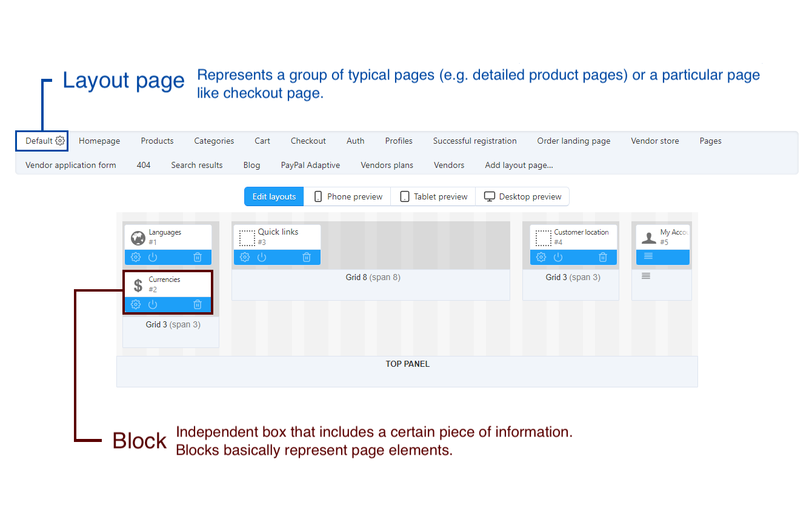Open the PayPal Adaptive layout tab
The image size is (812, 522).
tap(310, 165)
